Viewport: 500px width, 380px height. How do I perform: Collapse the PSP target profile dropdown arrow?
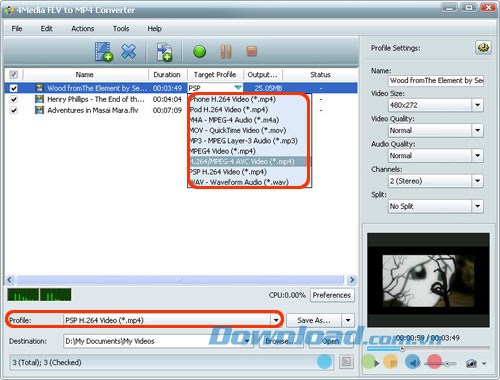point(238,88)
